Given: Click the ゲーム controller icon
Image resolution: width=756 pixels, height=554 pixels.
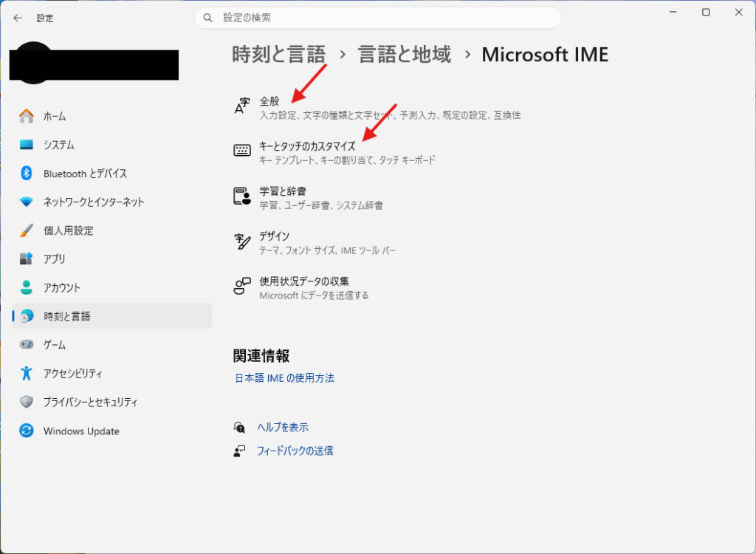Looking at the screenshot, I should (27, 344).
